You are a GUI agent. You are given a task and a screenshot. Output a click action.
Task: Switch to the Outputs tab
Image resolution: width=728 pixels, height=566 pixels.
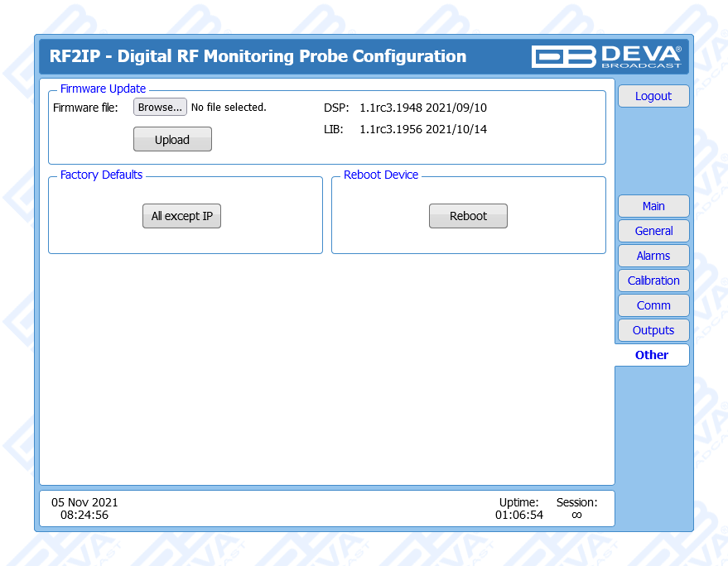point(653,330)
